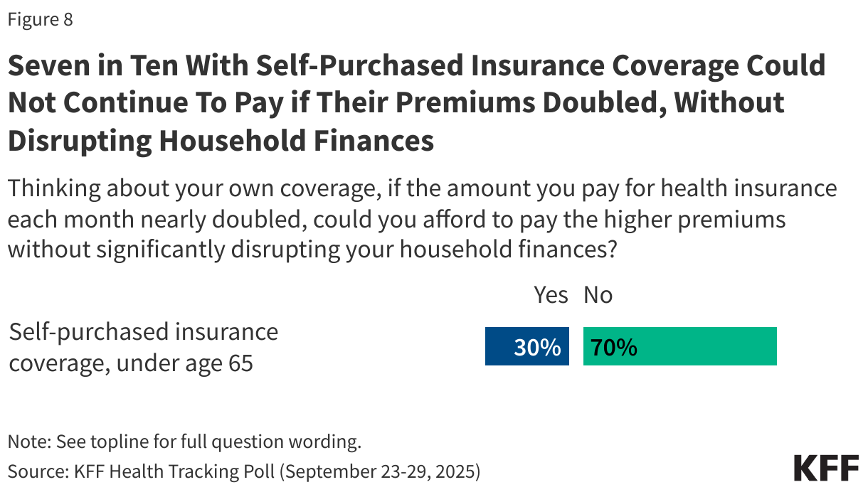Select the "No" legend label
The height and width of the screenshot is (492, 868).
pos(598,295)
